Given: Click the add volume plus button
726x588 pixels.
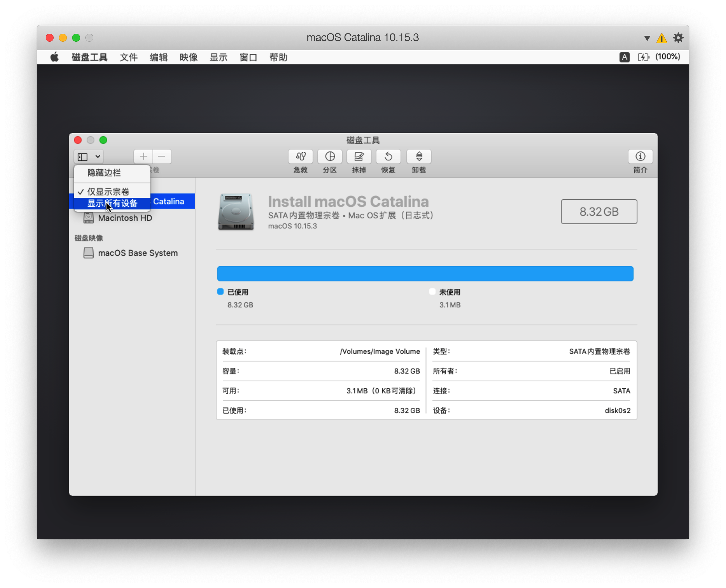Looking at the screenshot, I should [x=143, y=156].
